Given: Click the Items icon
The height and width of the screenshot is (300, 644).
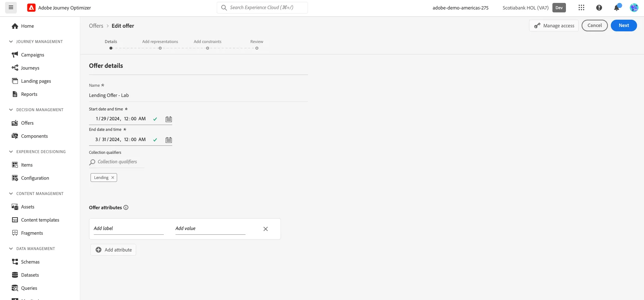Looking at the screenshot, I should pyautogui.click(x=15, y=165).
